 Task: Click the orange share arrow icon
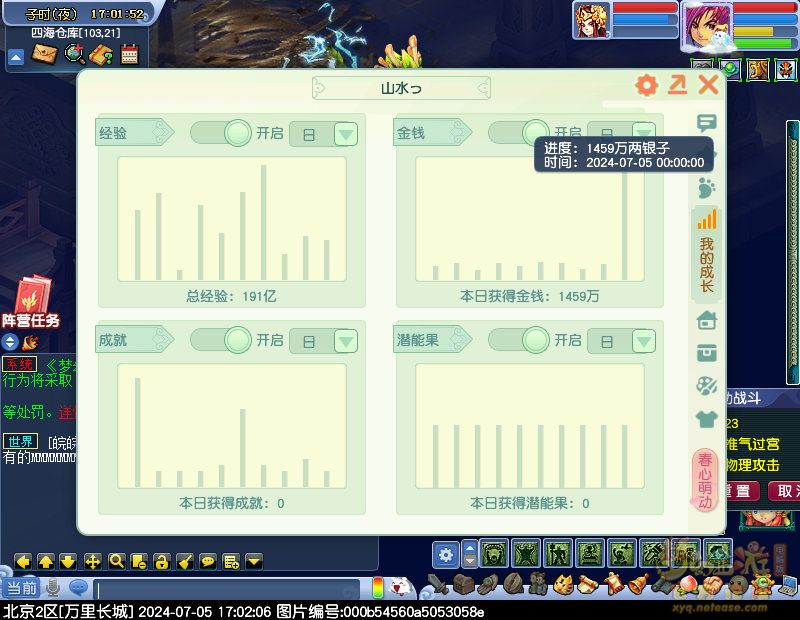(678, 86)
